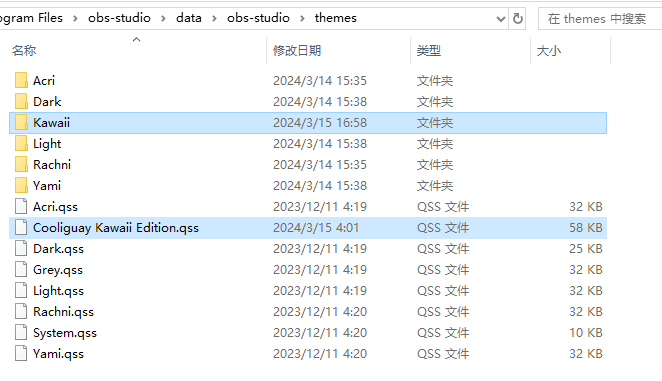Select file name Yami.qss
The image size is (662, 381).
[58, 354]
